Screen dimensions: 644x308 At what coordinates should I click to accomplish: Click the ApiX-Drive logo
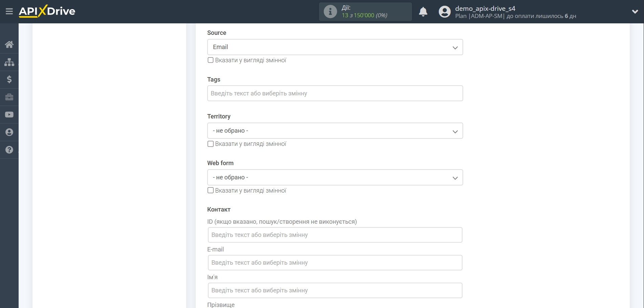click(47, 11)
